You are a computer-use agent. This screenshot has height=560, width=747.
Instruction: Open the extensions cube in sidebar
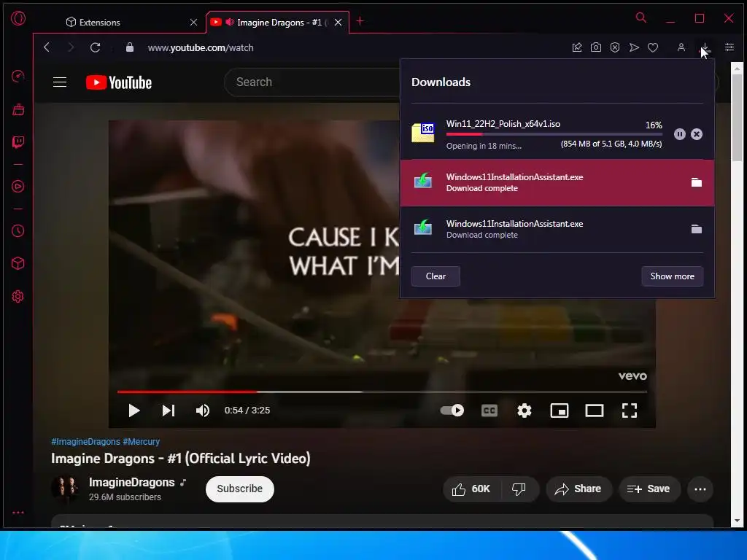click(18, 263)
